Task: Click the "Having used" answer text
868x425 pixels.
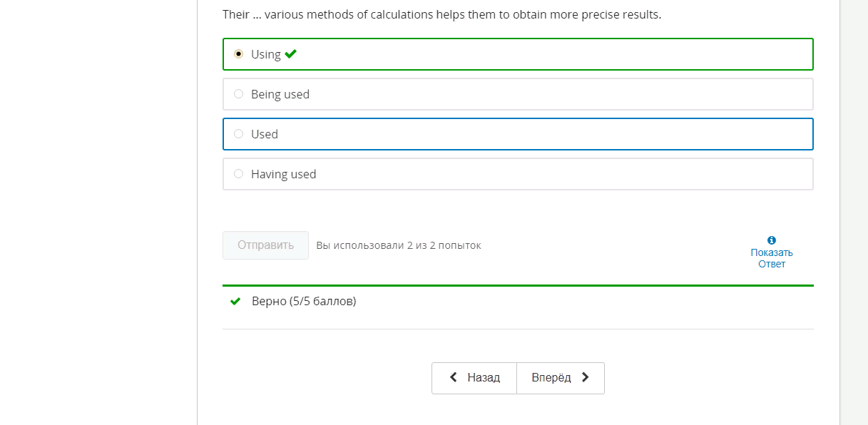Action: [283, 174]
